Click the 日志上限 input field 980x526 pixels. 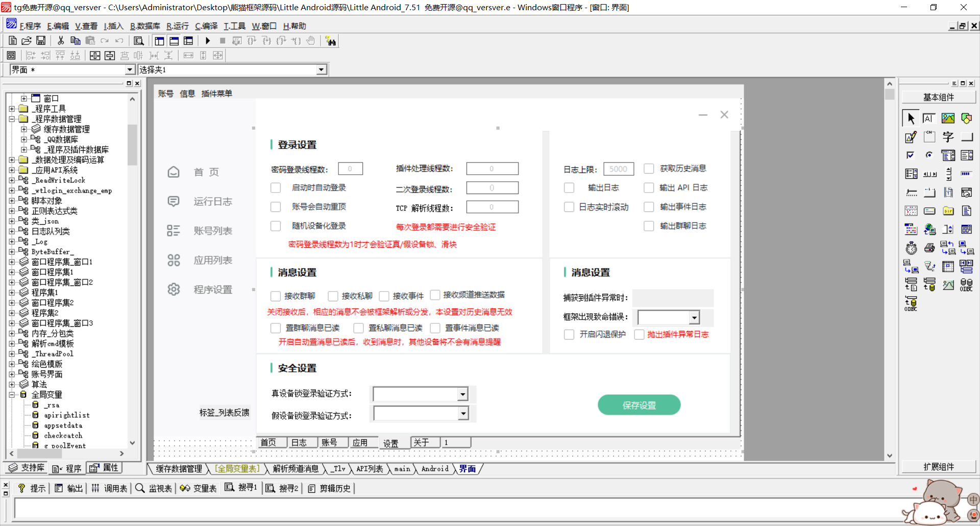point(618,169)
